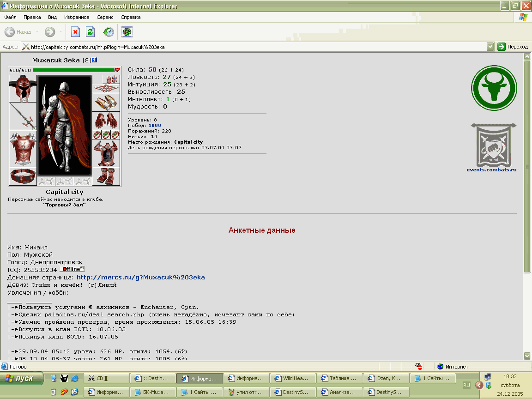Click the vertical scrollbar thumb
Image resolution: width=532 pixels, height=399 pixels.
point(527,167)
